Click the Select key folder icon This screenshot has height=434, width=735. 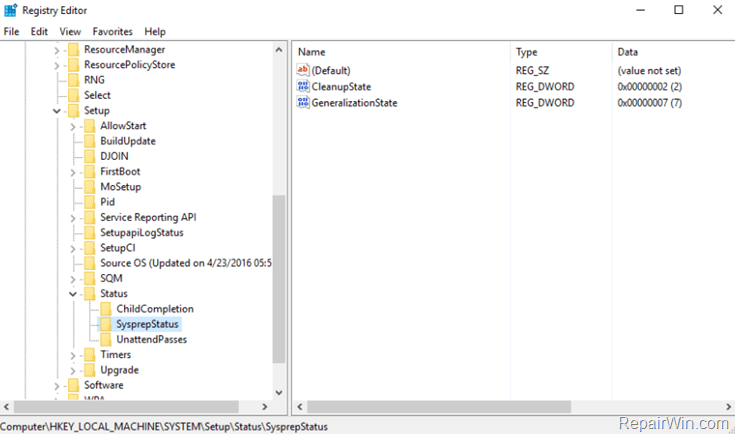point(74,95)
